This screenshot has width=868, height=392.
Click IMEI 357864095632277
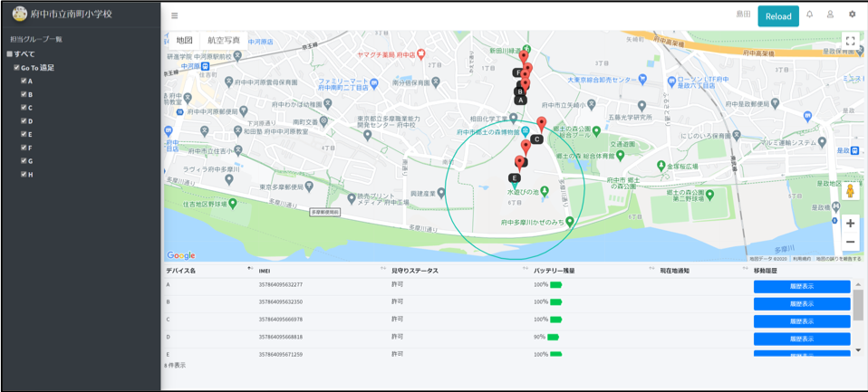(281, 284)
